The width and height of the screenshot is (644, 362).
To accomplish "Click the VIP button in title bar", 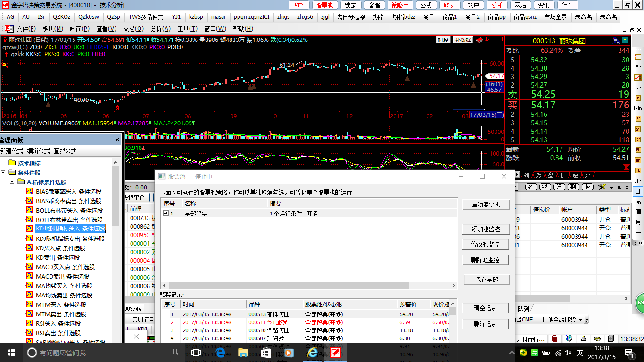I will tap(298, 5).
